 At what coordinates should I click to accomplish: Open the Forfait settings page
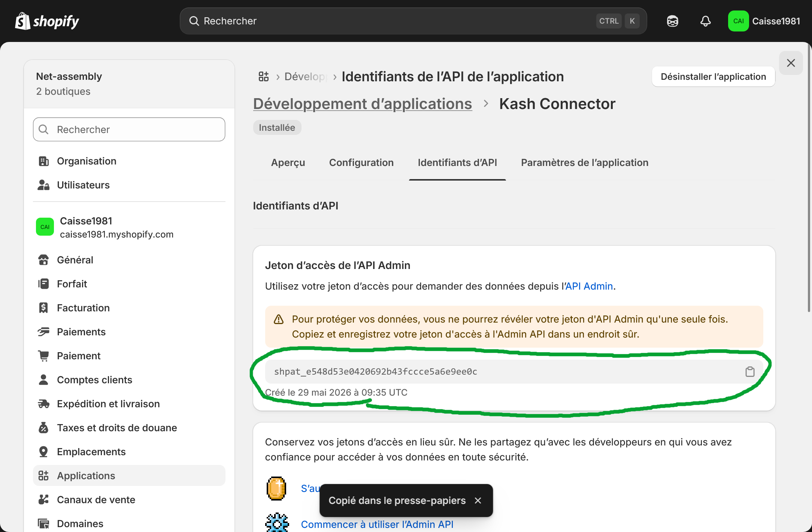(x=129, y=284)
